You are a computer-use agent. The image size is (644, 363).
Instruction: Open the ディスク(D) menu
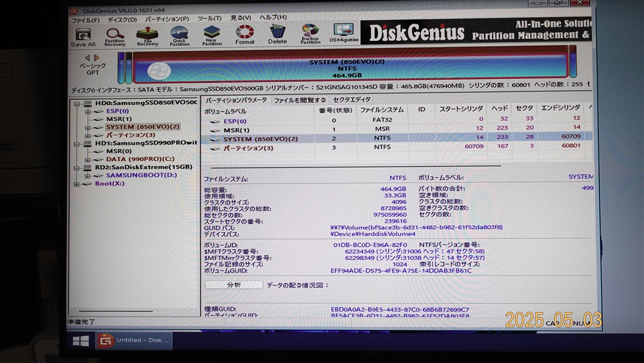point(122,19)
